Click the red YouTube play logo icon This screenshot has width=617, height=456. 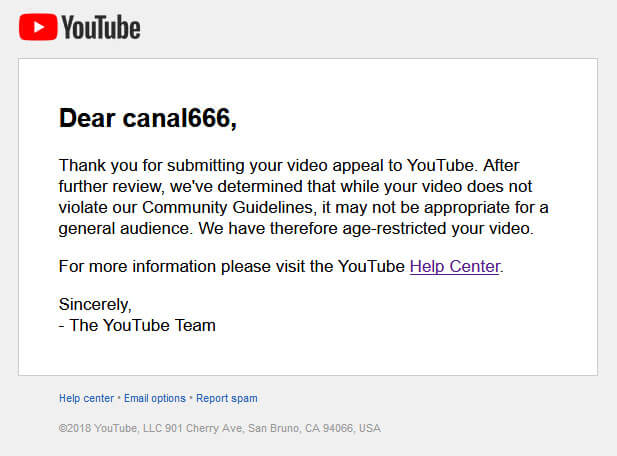37,27
